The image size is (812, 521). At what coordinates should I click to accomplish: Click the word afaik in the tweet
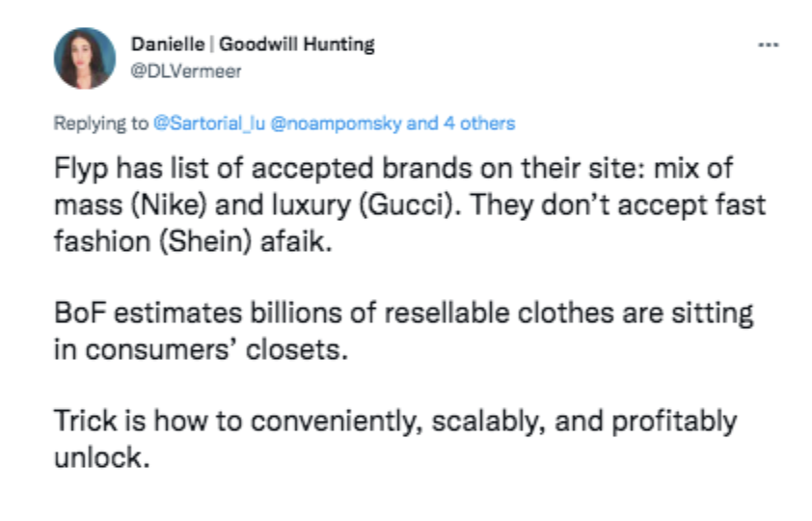click(304, 238)
